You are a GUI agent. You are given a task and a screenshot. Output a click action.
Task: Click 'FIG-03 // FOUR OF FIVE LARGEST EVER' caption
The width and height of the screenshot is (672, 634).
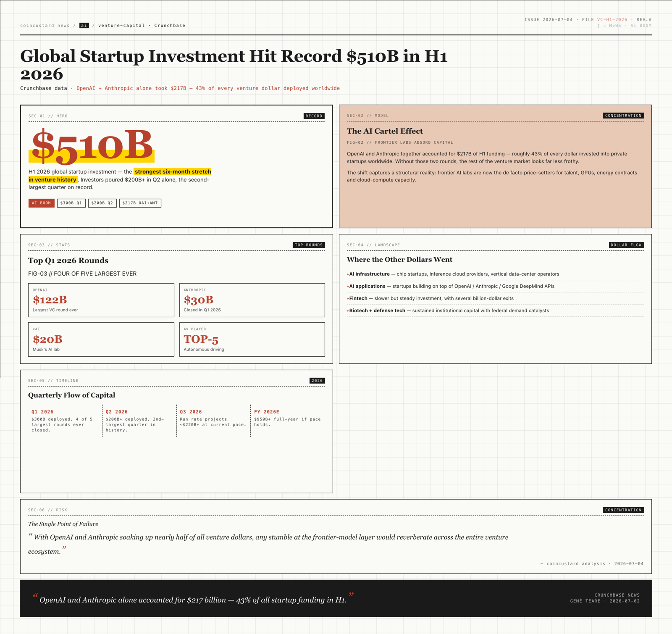coord(82,274)
